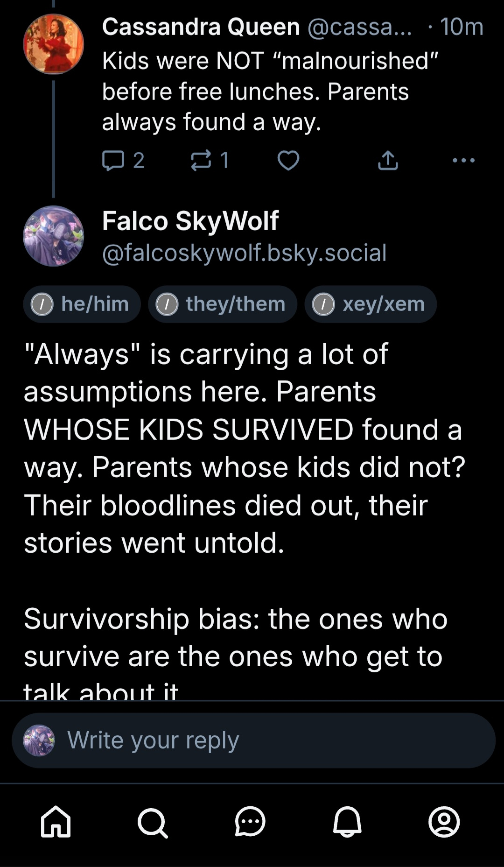
Task: Open Search from bottom navigation
Action: 153,822
